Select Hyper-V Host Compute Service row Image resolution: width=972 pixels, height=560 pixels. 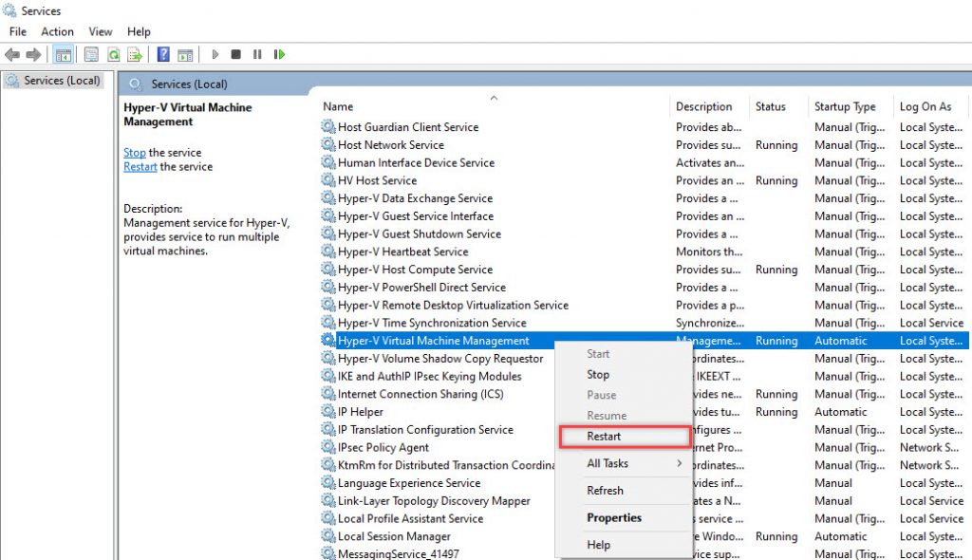coord(644,270)
